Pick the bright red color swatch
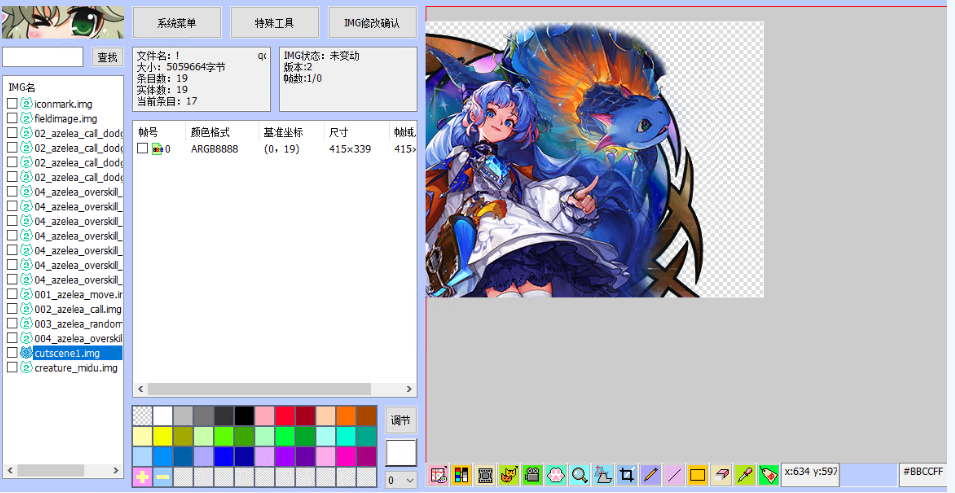This screenshot has width=955, height=493. pos(285,416)
